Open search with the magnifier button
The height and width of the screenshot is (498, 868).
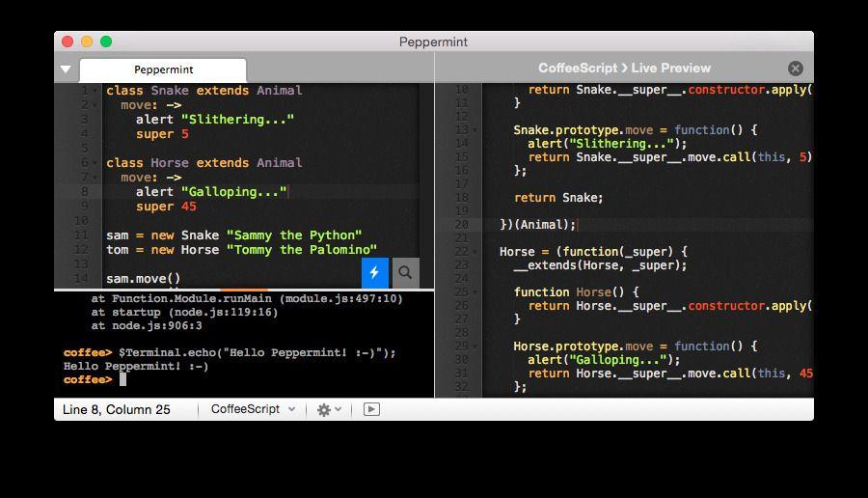tap(405, 272)
